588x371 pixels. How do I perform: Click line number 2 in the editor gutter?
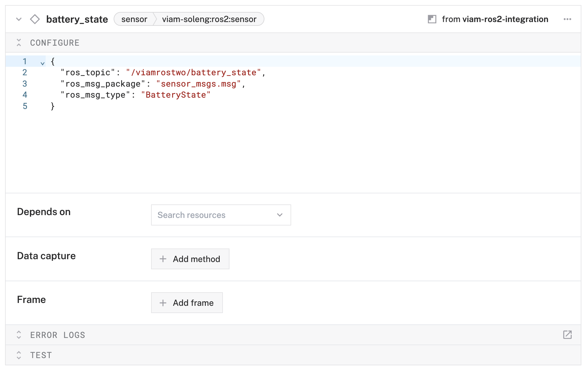(25, 72)
